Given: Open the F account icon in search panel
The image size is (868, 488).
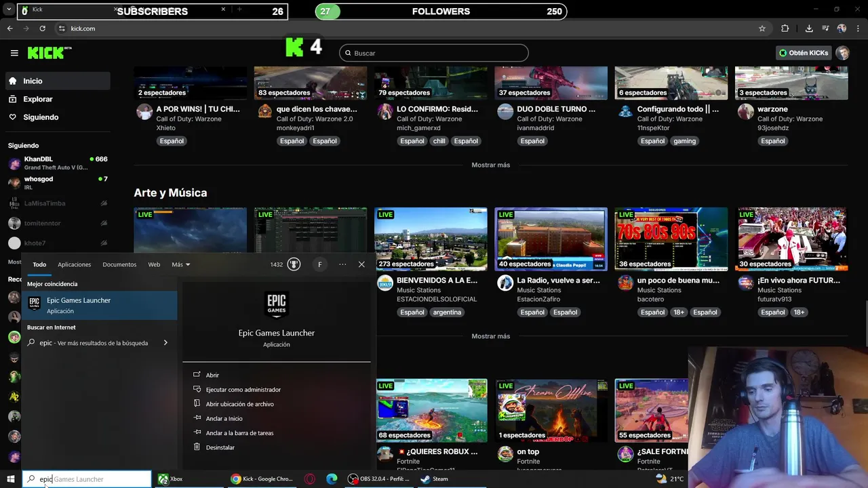Looking at the screenshot, I should (x=319, y=264).
